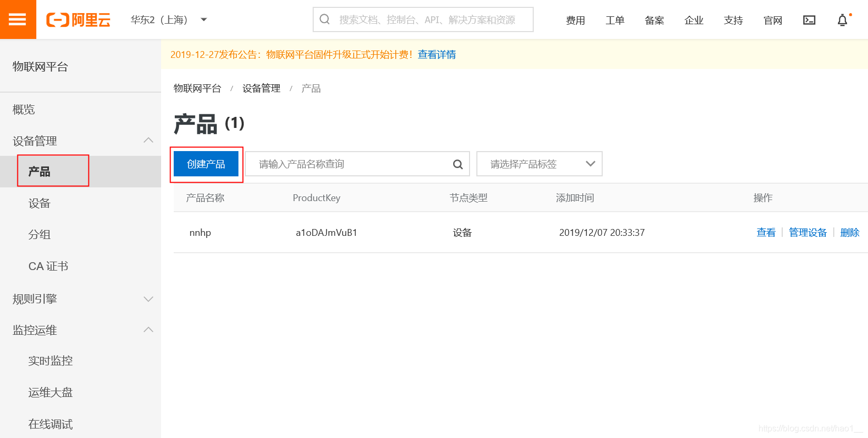Go to 设备管理 in the breadcrumb
The width and height of the screenshot is (868, 438).
(x=261, y=88)
